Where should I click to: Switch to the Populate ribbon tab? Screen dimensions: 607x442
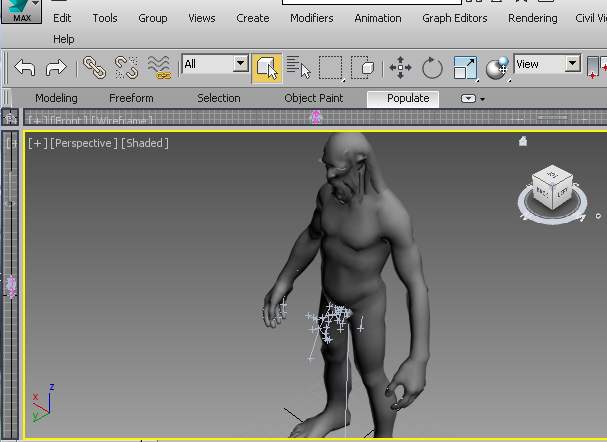point(403,99)
